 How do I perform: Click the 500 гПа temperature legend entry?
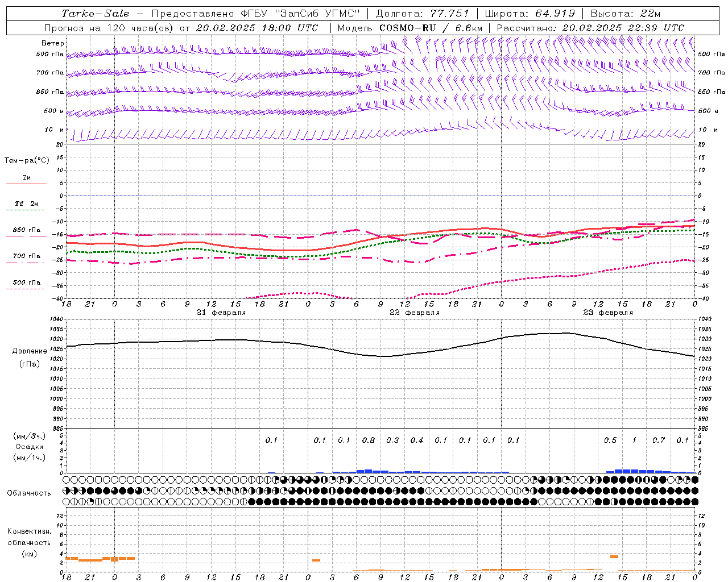pyautogui.click(x=27, y=282)
